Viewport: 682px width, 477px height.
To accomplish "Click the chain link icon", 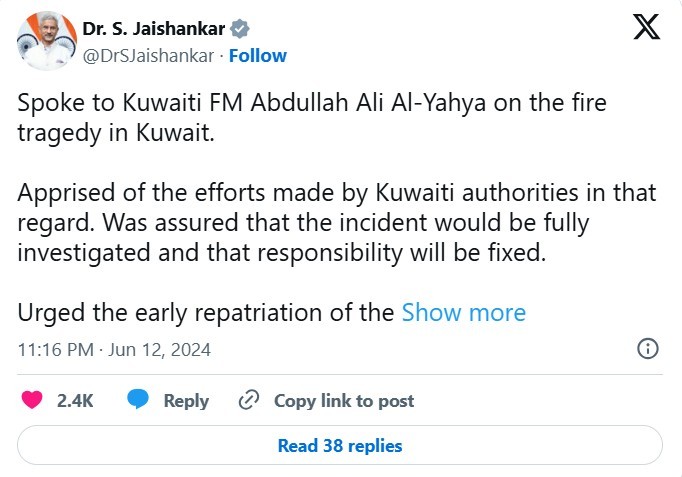I will [x=249, y=400].
